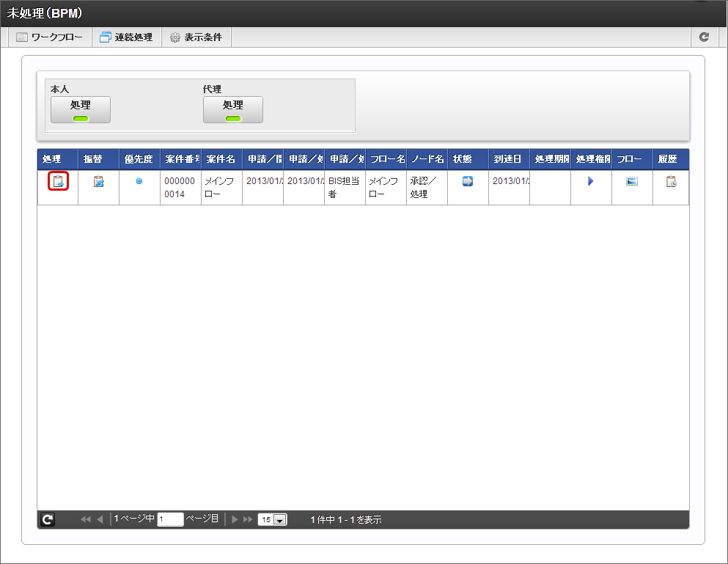Go to first page in pager
Screen dimensions: 728x564
point(86,519)
